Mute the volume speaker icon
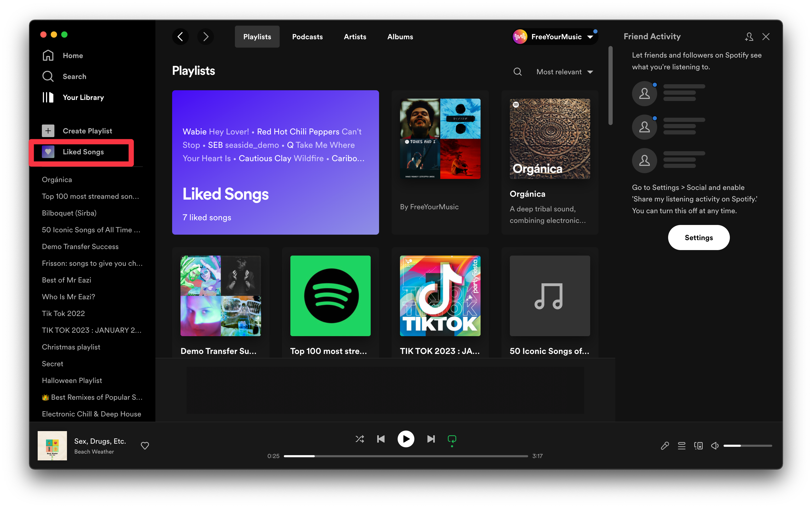The image size is (812, 508). pos(715,446)
